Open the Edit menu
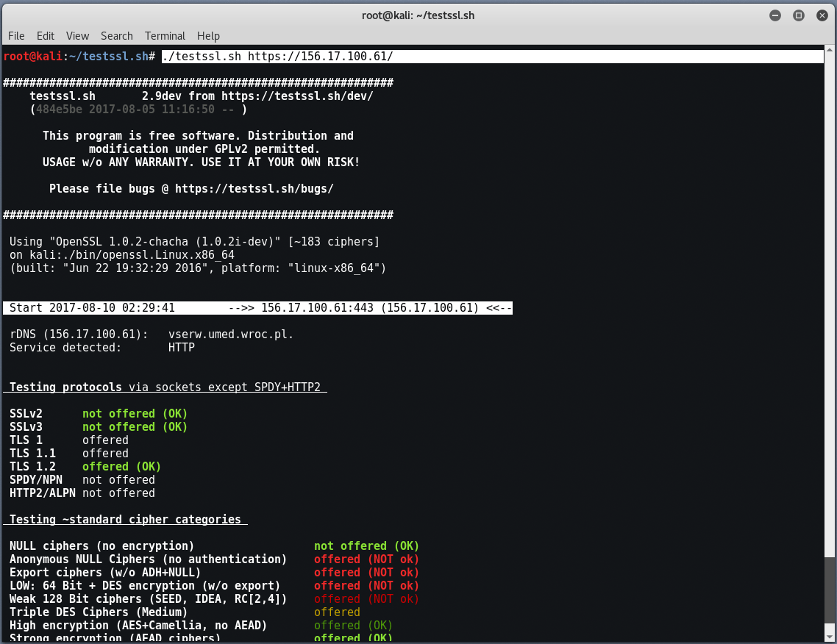Image resolution: width=837 pixels, height=644 pixels. (46, 35)
